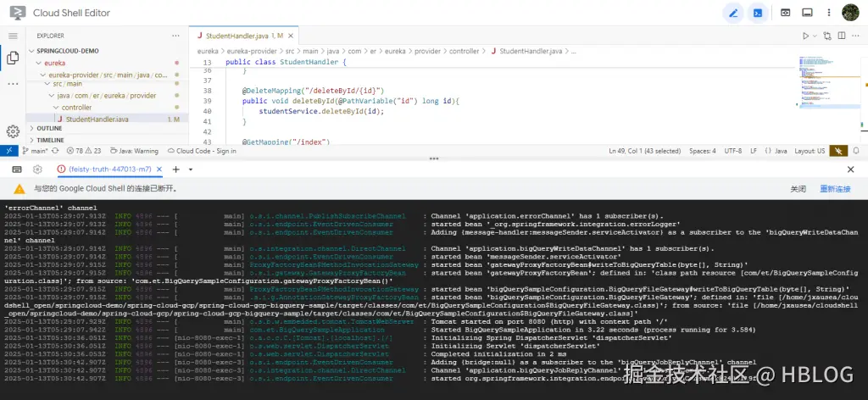Click the session window layout icon in header
This screenshot has width=868, height=400.
coord(807,13)
